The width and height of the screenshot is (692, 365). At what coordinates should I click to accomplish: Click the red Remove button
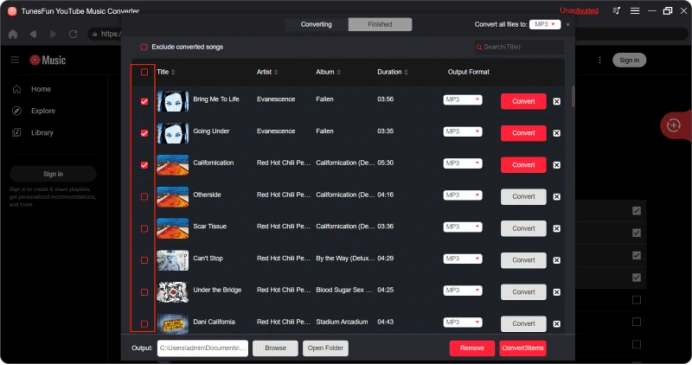click(472, 348)
